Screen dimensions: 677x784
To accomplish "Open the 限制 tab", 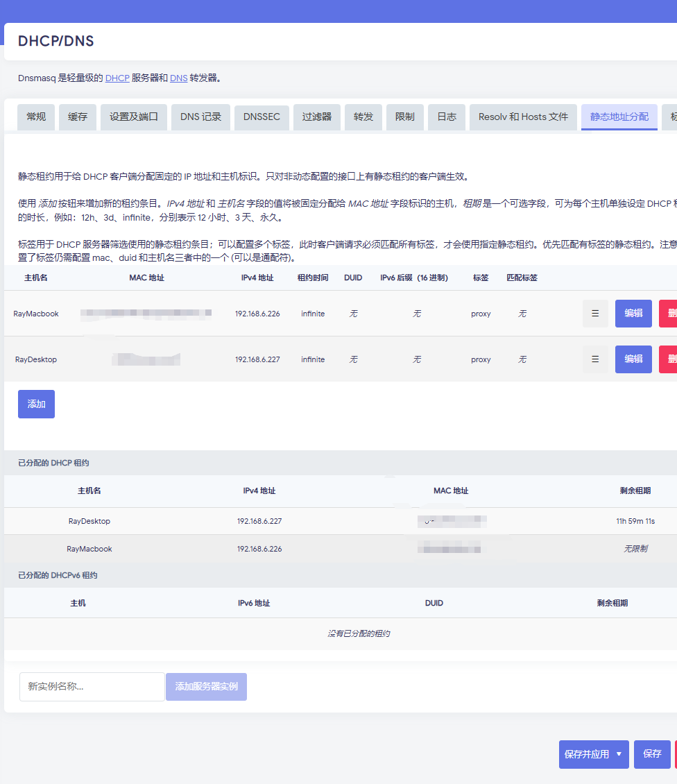I will click(x=405, y=117).
